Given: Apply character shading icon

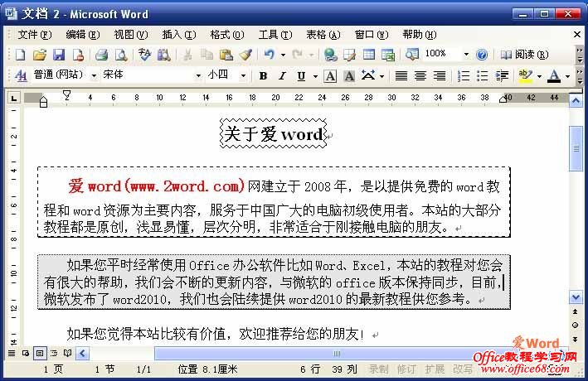Looking at the screenshot, I should click(349, 76).
